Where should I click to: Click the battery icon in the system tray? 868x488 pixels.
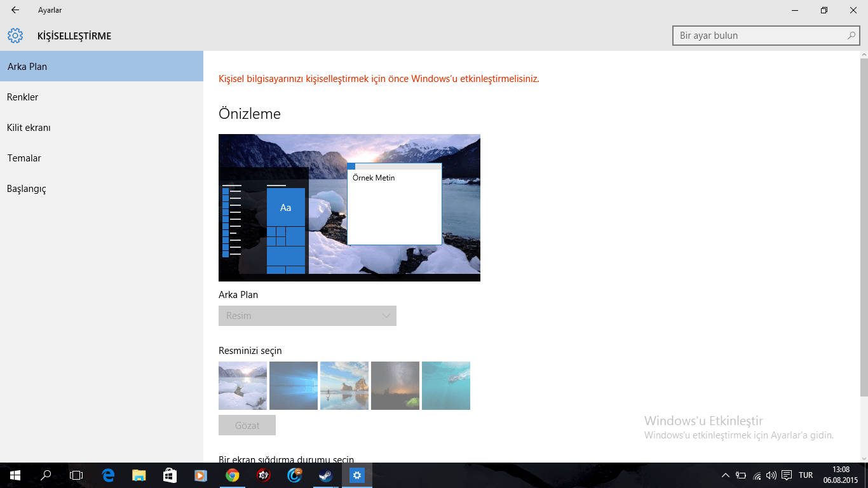(741, 475)
